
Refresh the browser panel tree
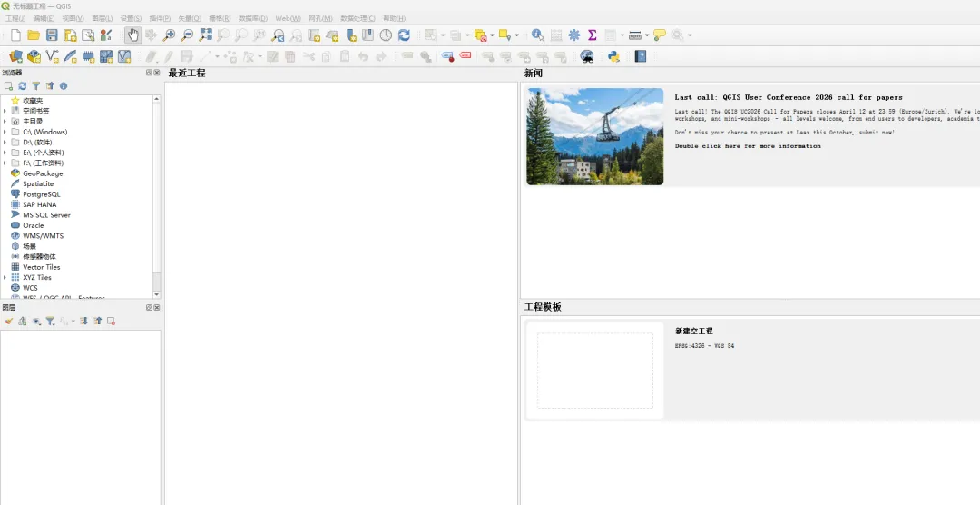click(x=23, y=86)
